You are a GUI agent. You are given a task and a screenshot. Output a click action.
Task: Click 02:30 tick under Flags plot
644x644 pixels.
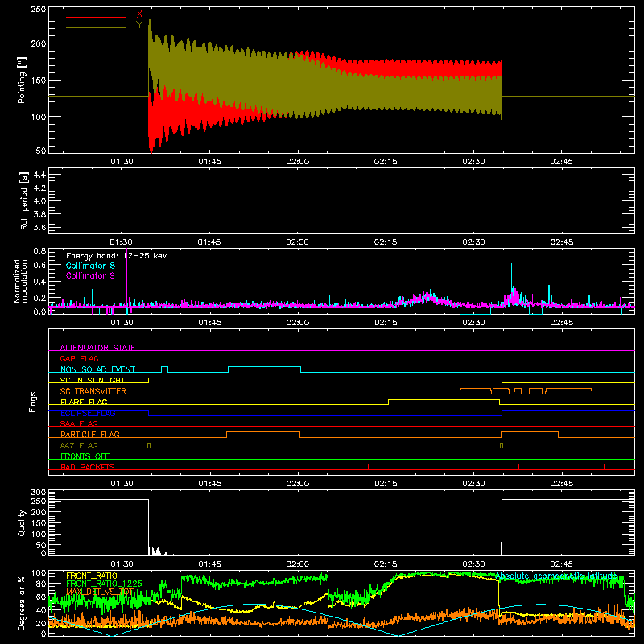[473, 484]
